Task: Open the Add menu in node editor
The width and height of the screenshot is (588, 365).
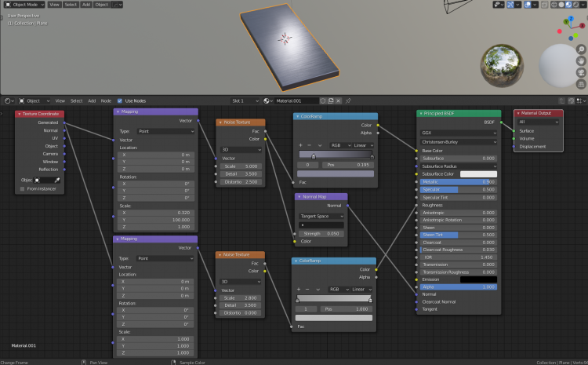Action: (x=92, y=100)
